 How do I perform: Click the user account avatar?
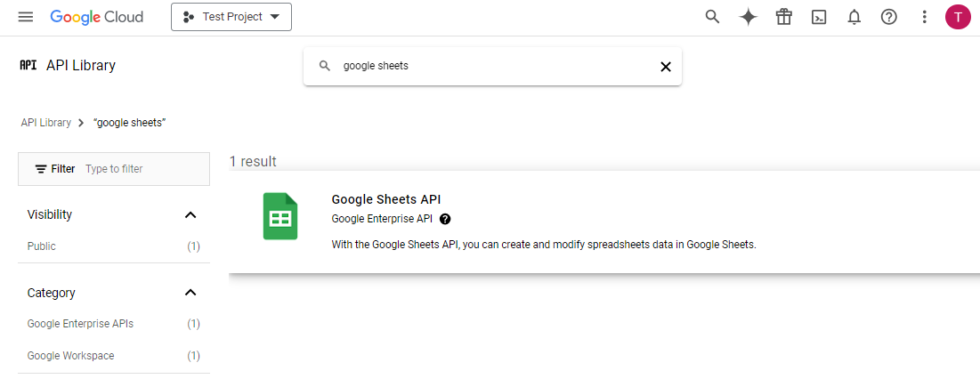coord(958,17)
